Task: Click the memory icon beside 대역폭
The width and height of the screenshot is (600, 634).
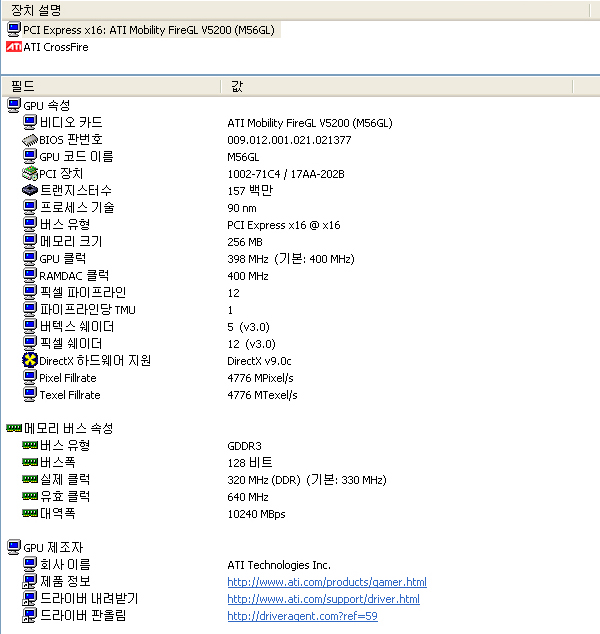Action: (x=30, y=513)
